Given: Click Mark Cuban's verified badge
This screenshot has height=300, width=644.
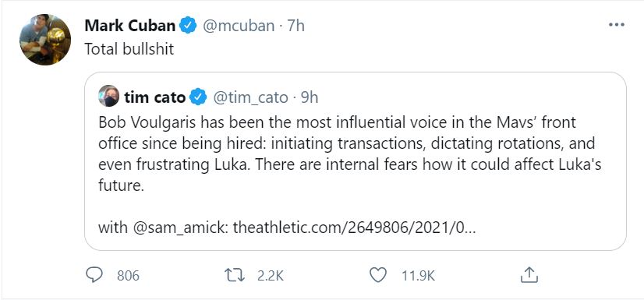Looking at the screenshot, I should click(x=189, y=26).
